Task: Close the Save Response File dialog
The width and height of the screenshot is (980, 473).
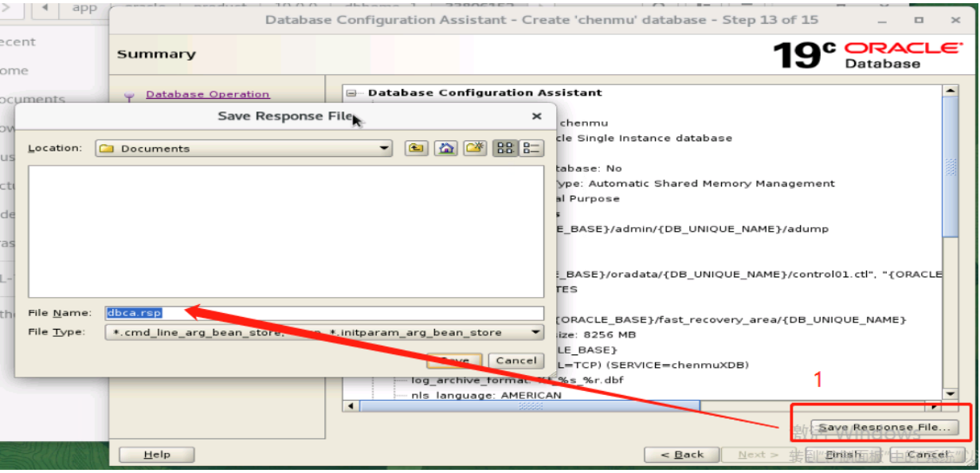Action: pos(536,116)
